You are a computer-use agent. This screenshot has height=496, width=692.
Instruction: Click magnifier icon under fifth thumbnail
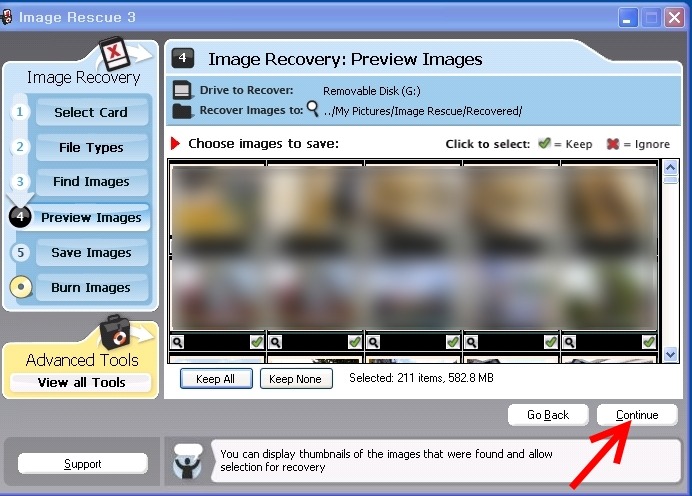point(569,342)
